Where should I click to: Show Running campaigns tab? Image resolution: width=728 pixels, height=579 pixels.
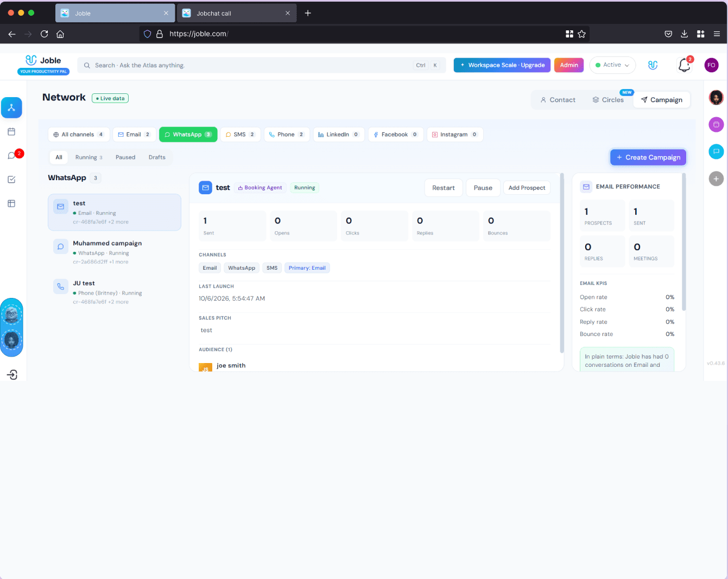point(89,157)
